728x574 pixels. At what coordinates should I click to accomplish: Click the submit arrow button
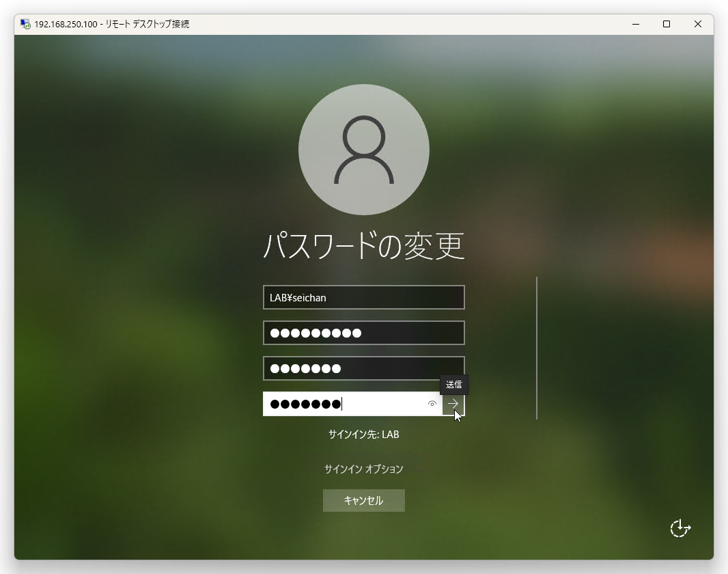point(453,404)
